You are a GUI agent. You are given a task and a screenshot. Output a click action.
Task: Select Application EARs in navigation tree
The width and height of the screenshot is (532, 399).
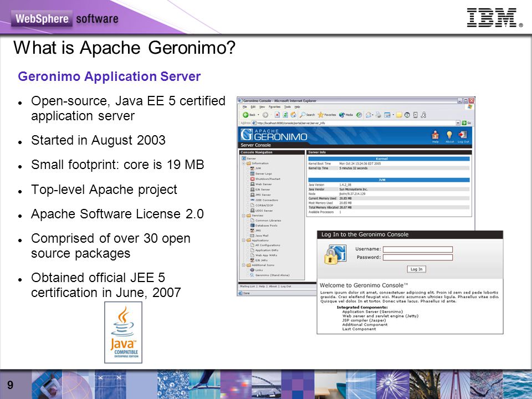(265, 250)
